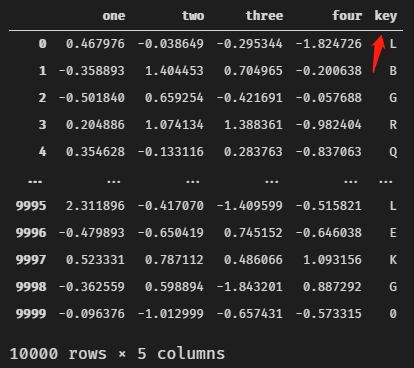Click cell value 0.787112
Screen dimensions: 414x368
coord(174,260)
